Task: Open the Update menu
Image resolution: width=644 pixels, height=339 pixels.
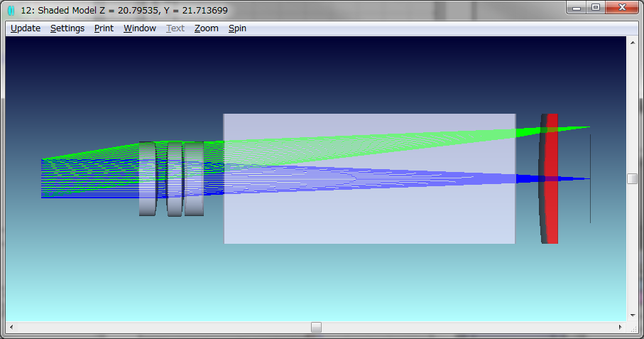Action: [x=26, y=28]
